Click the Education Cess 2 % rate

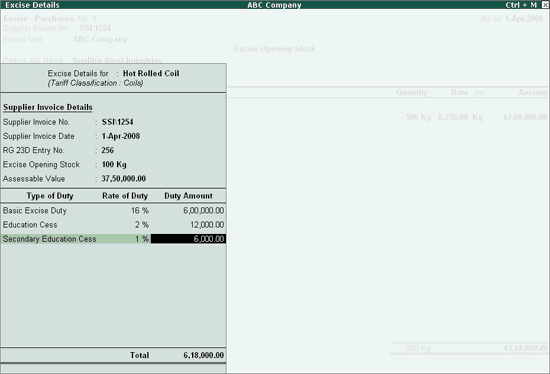pyautogui.click(x=142, y=225)
